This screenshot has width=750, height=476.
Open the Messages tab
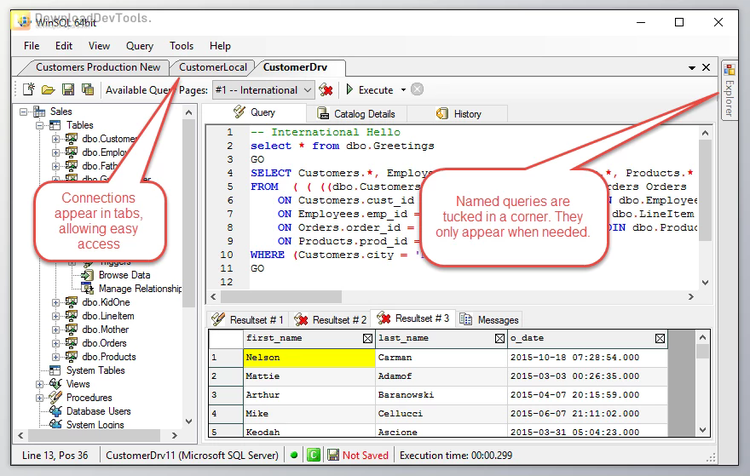click(489, 320)
